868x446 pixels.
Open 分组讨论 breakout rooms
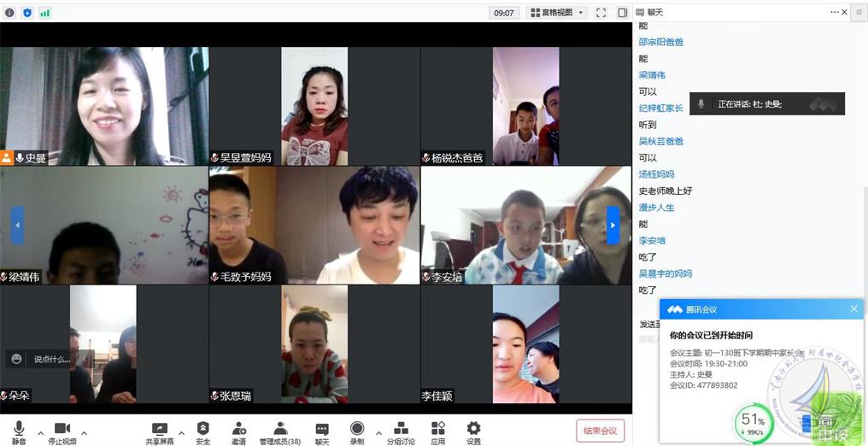click(401, 432)
